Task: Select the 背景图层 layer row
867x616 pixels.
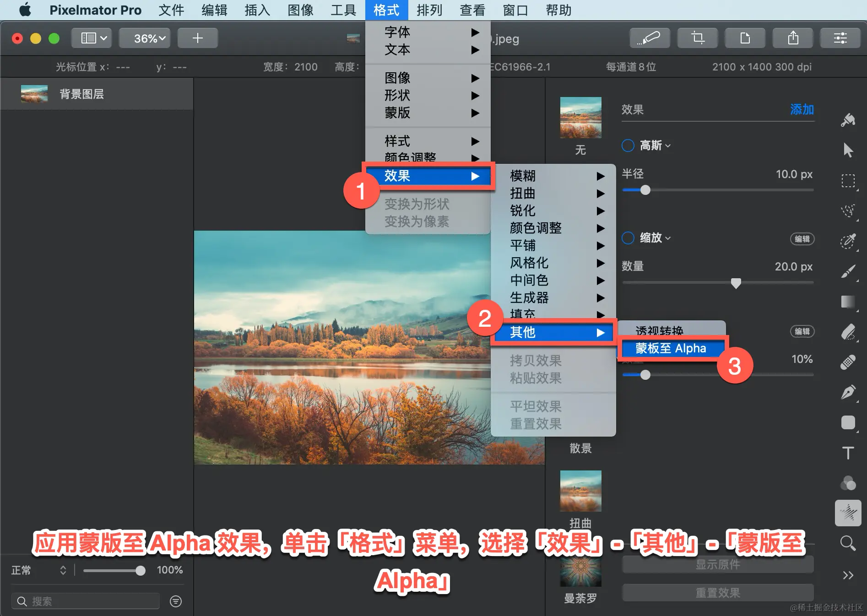Action: click(x=97, y=94)
